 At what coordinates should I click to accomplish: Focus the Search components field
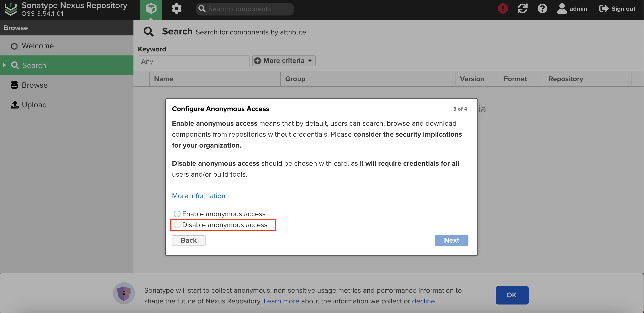click(x=245, y=9)
